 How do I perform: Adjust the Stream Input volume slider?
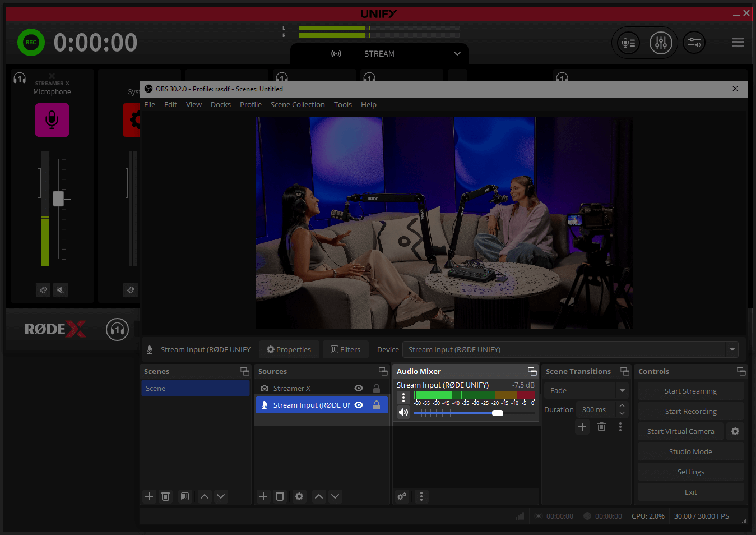498,413
